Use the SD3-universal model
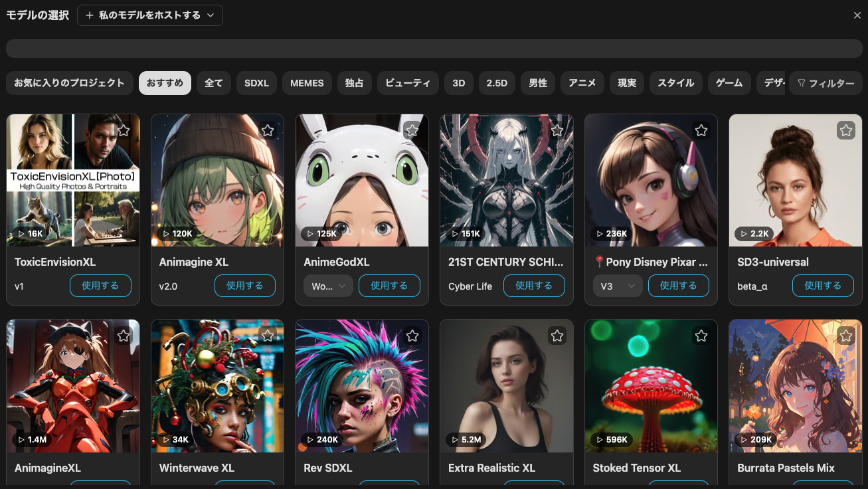 tap(823, 286)
